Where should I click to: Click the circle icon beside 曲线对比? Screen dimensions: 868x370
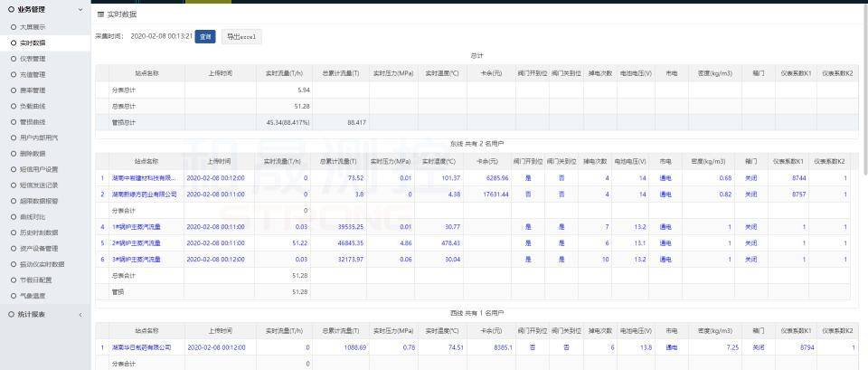12,216
